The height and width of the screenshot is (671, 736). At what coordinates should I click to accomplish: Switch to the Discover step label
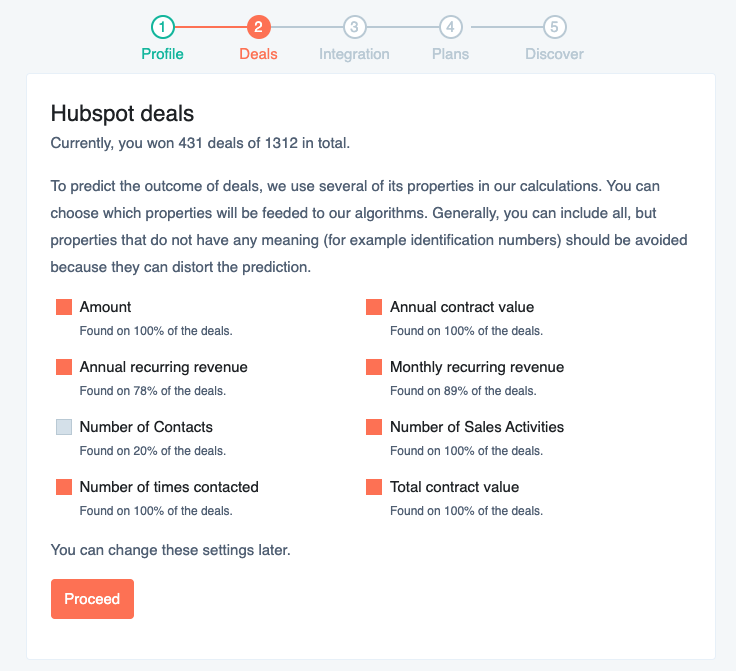[554, 54]
